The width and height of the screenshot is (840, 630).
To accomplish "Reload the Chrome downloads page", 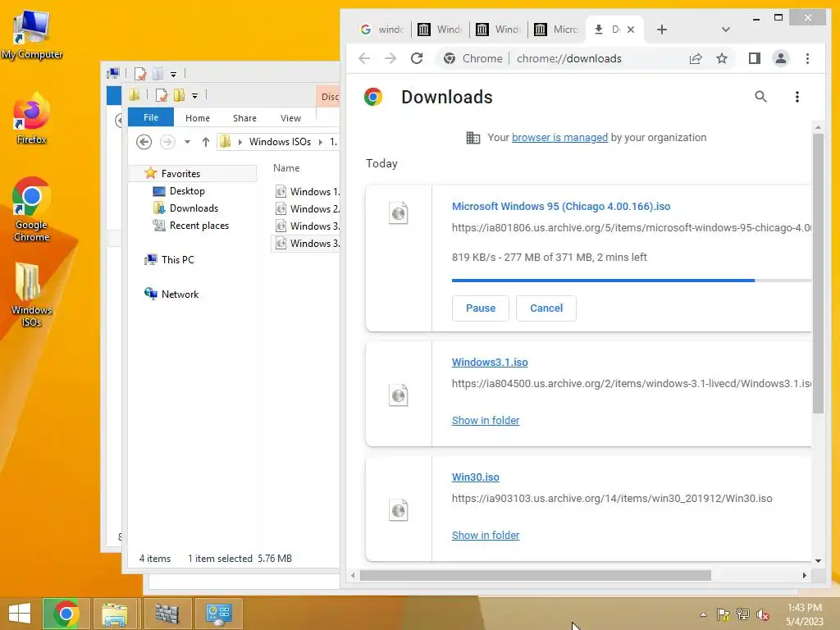I will click(417, 58).
